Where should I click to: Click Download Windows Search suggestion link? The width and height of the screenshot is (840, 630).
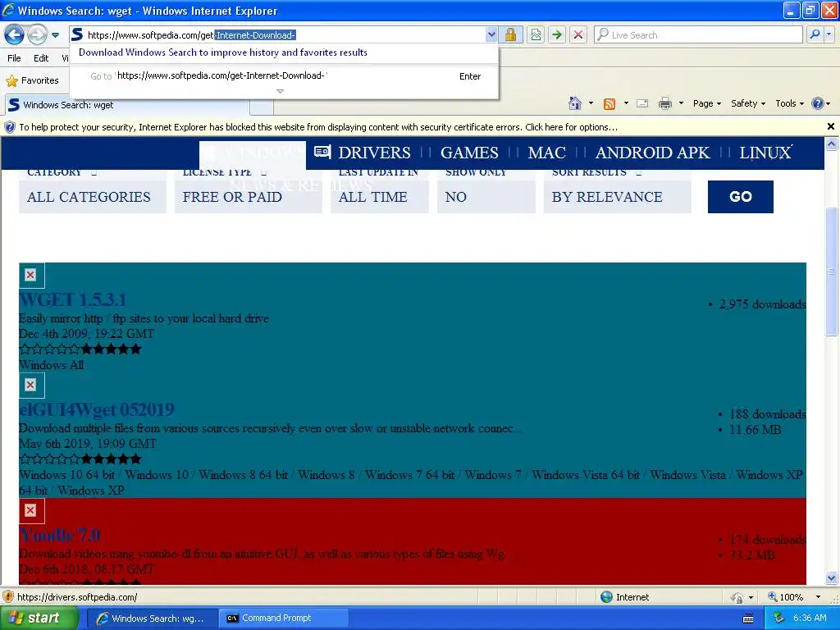coord(223,52)
